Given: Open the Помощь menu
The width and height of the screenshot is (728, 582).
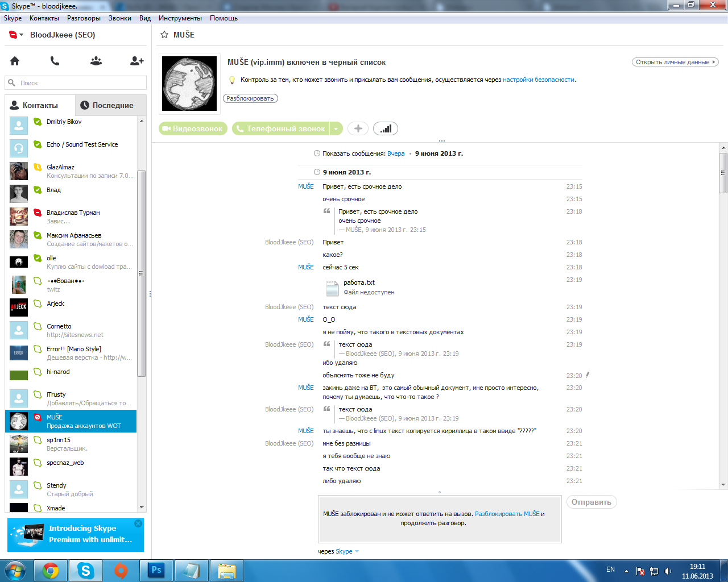Looking at the screenshot, I should pos(224,18).
